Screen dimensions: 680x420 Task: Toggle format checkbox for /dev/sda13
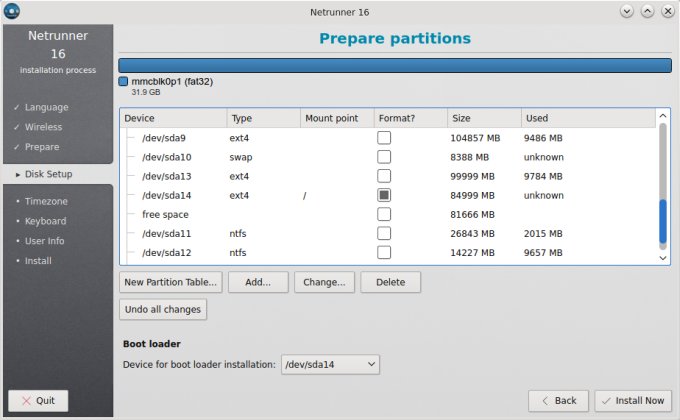pyautogui.click(x=384, y=176)
